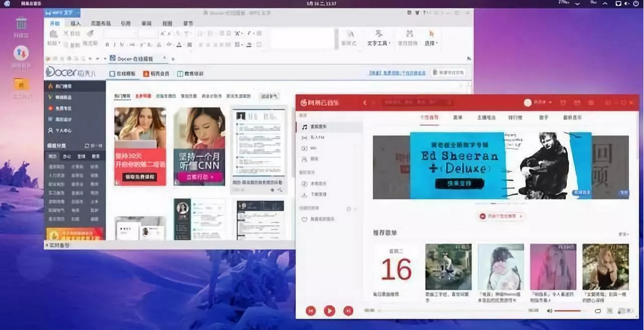Switch to the 开始 ribbon tab in WPS
Viewport: 644px width, 330px height.
[x=55, y=24]
